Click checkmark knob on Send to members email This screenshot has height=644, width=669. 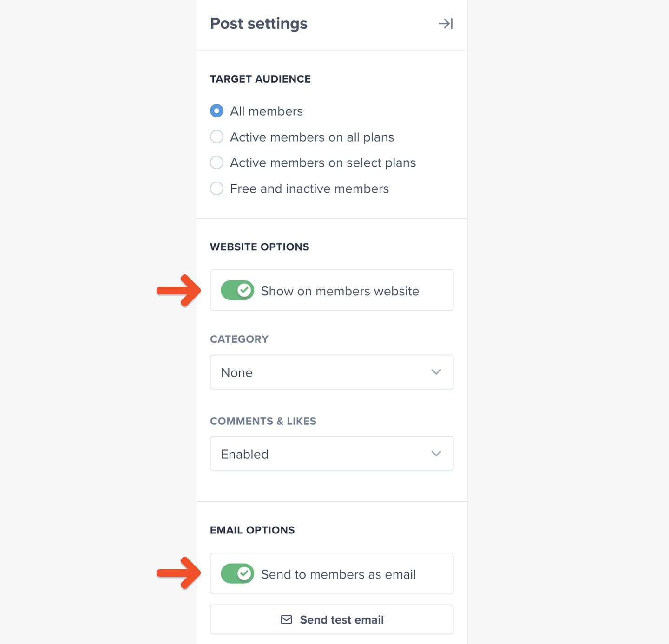click(x=244, y=574)
